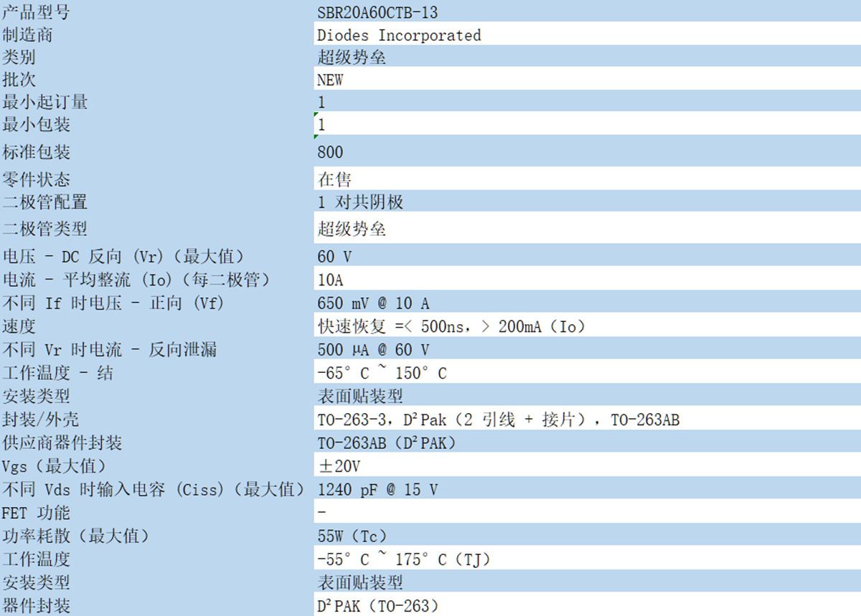Select the 60 V reverse voltage cell

334,257
